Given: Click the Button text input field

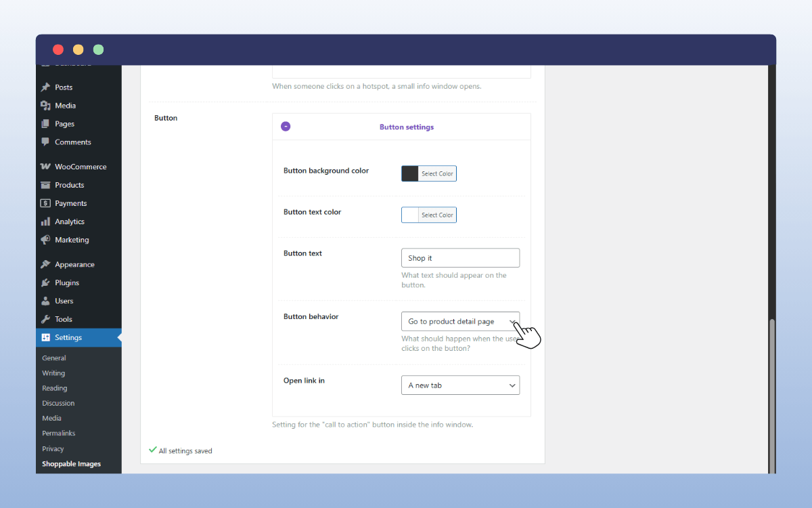Looking at the screenshot, I should click(x=460, y=258).
